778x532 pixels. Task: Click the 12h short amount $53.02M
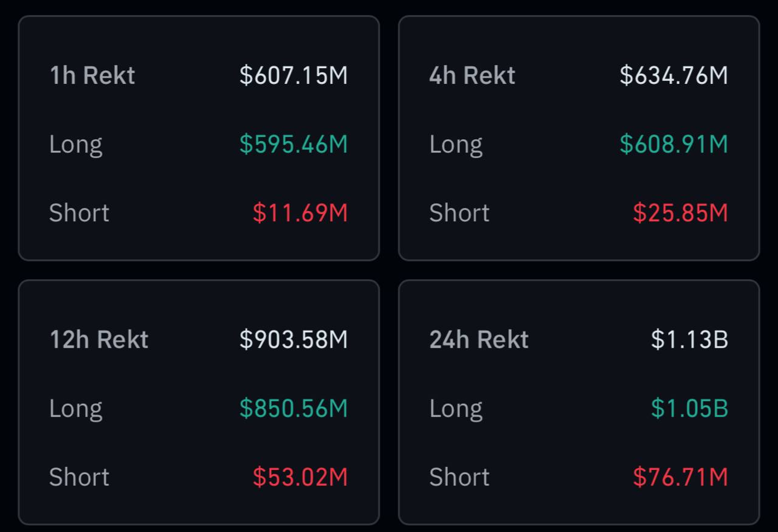point(300,477)
